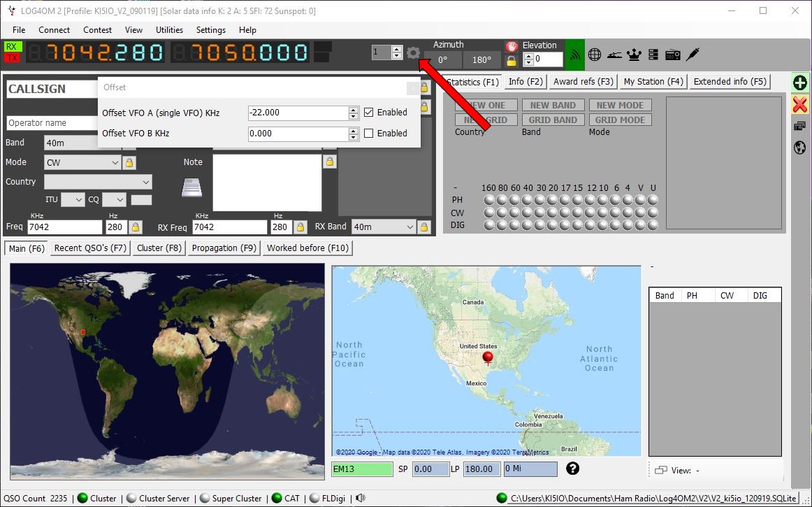
Task: Click the GRID MODE button
Action: (x=620, y=120)
